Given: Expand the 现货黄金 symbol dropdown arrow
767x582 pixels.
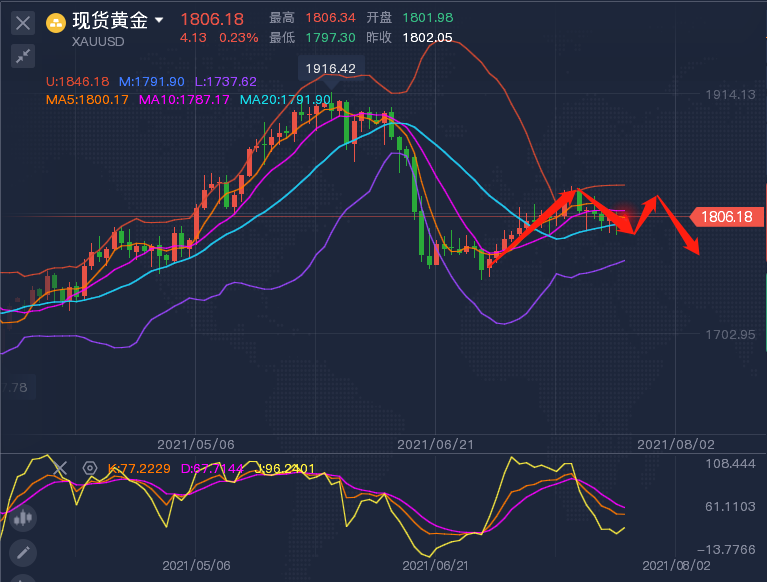Looking at the screenshot, I should point(159,21).
